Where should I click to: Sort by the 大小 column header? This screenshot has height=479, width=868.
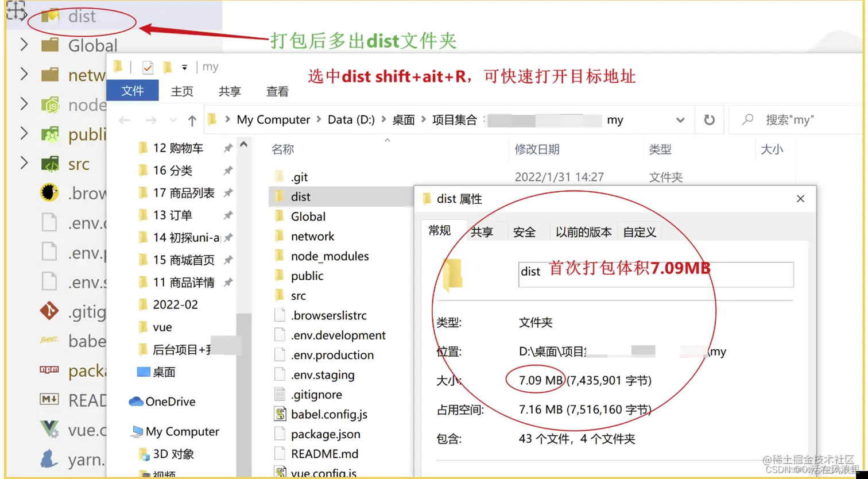tap(772, 149)
